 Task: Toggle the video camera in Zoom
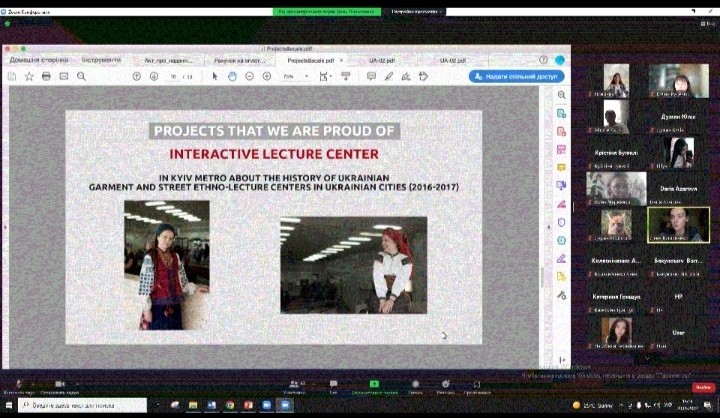point(60,385)
